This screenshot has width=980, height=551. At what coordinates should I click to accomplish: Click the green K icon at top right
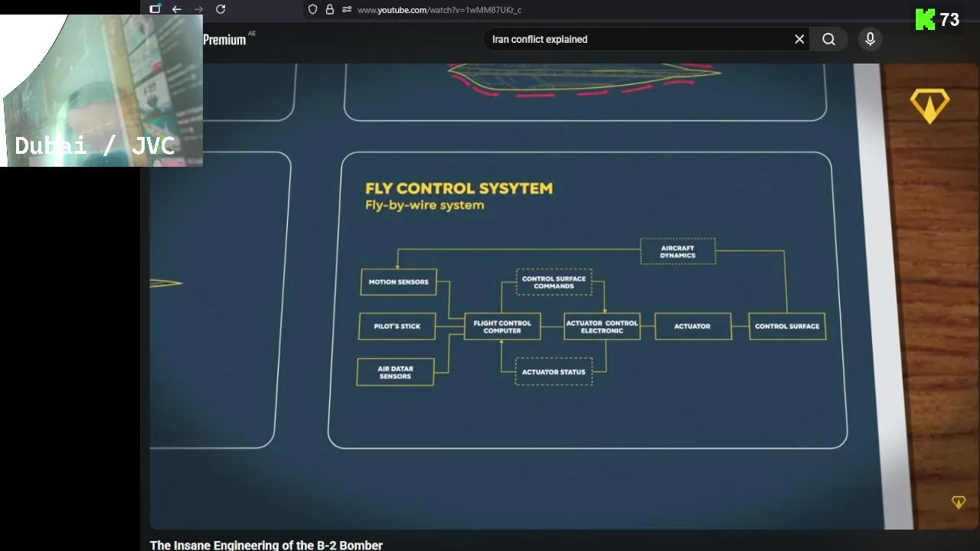click(925, 20)
